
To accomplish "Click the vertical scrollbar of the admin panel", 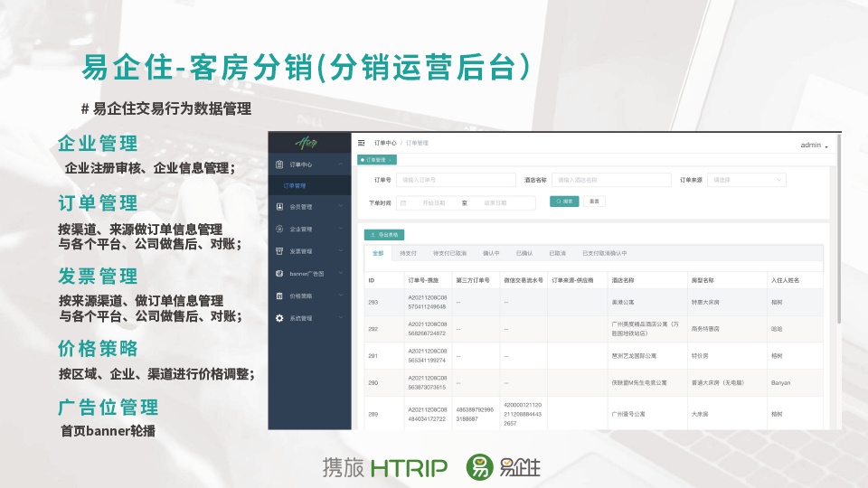I will coord(839,229).
